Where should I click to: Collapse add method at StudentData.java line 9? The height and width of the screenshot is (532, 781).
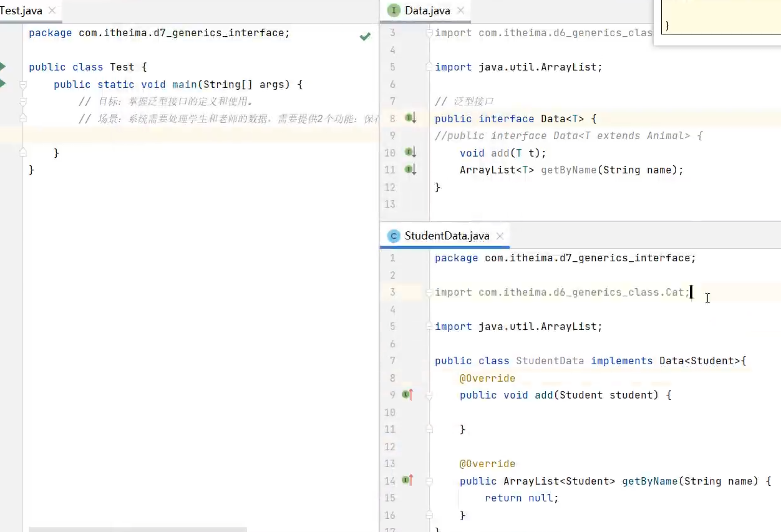[x=429, y=395]
